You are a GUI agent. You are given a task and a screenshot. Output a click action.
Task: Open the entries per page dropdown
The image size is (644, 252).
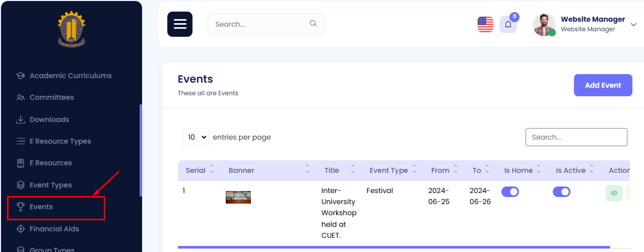tap(196, 137)
